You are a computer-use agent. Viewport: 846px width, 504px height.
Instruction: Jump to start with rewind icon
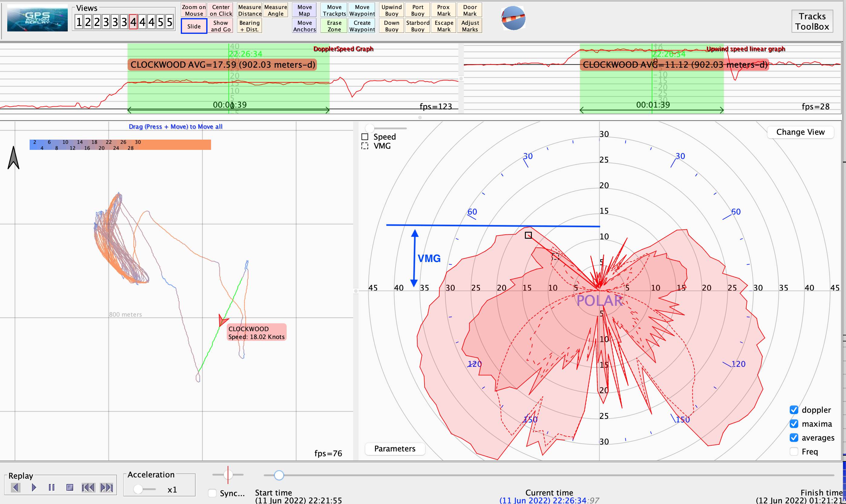[88, 488]
